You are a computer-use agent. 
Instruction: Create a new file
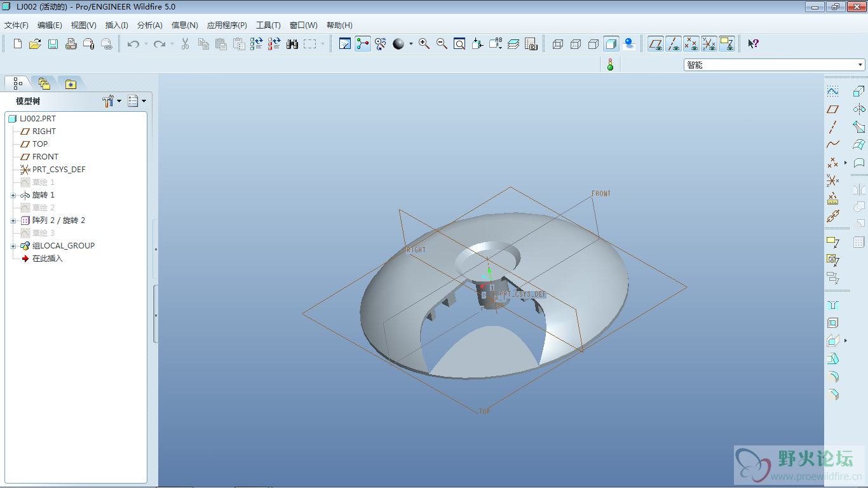[x=18, y=44]
